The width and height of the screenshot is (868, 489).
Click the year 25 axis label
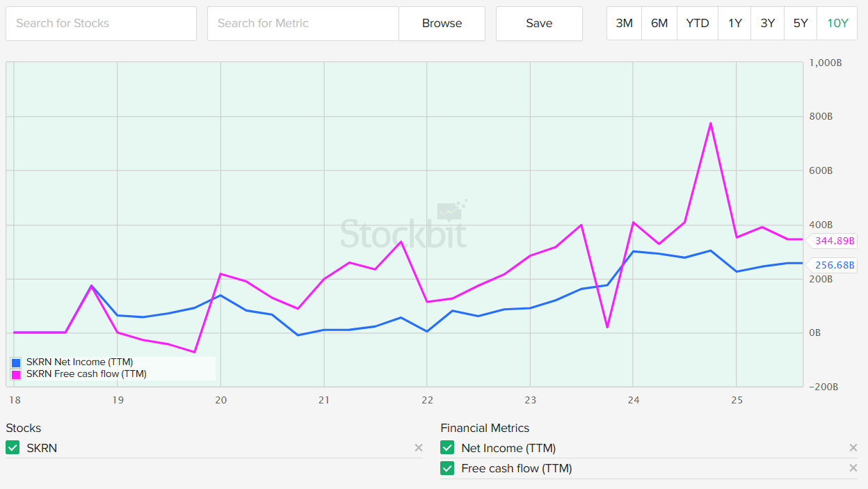click(x=737, y=400)
